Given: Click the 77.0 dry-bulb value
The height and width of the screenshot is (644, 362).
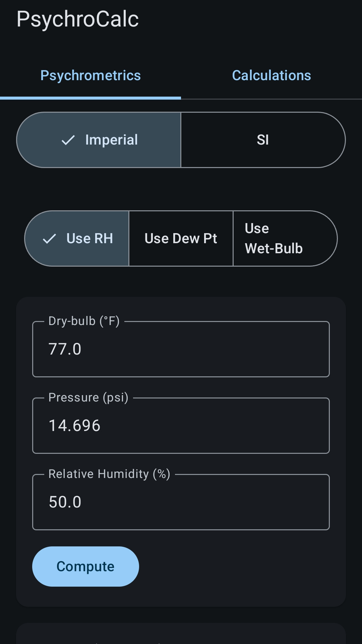Looking at the screenshot, I should [x=65, y=349].
